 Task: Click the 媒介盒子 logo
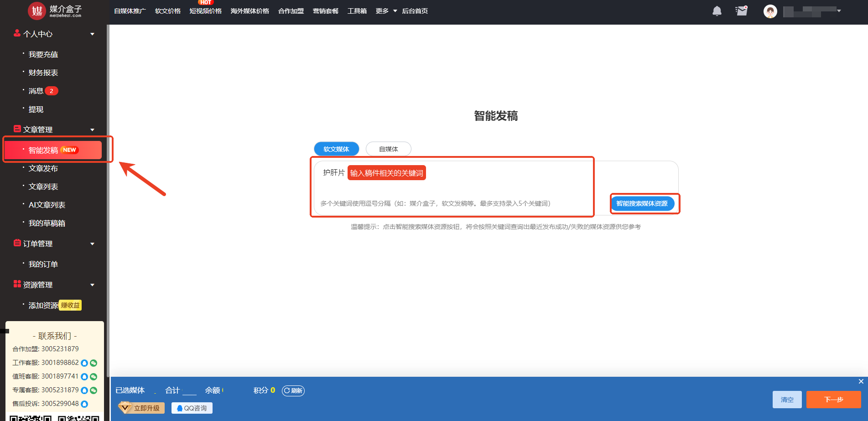coord(55,11)
